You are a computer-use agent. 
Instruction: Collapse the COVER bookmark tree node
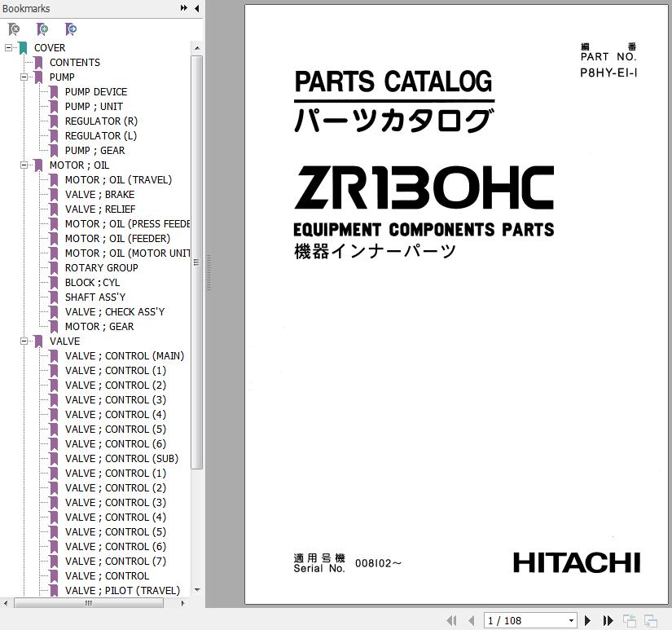coord(8,48)
